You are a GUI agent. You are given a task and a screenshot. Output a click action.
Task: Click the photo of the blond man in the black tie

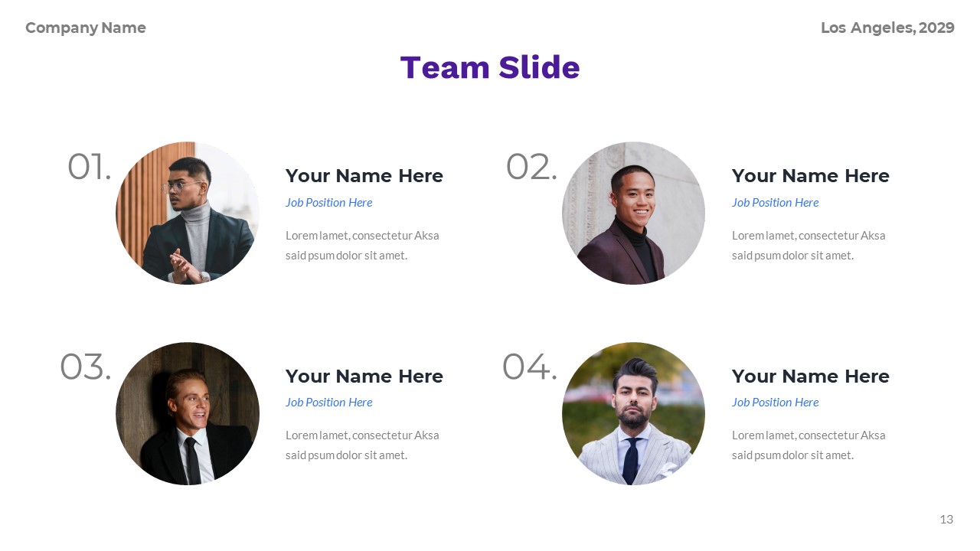(x=188, y=413)
